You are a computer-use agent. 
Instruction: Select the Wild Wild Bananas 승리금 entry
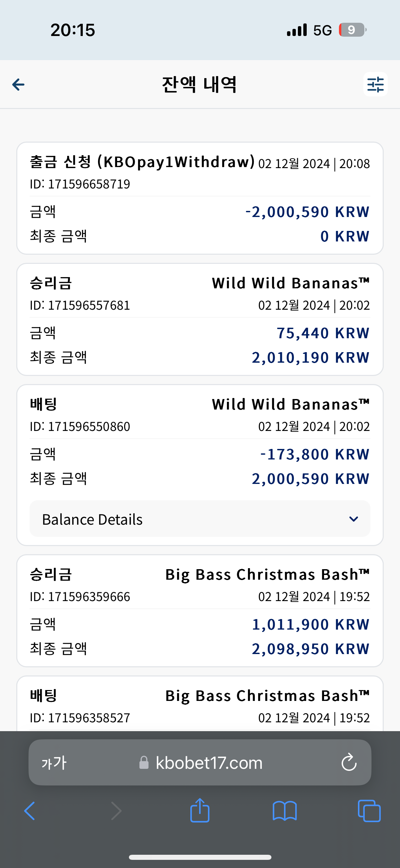200,320
